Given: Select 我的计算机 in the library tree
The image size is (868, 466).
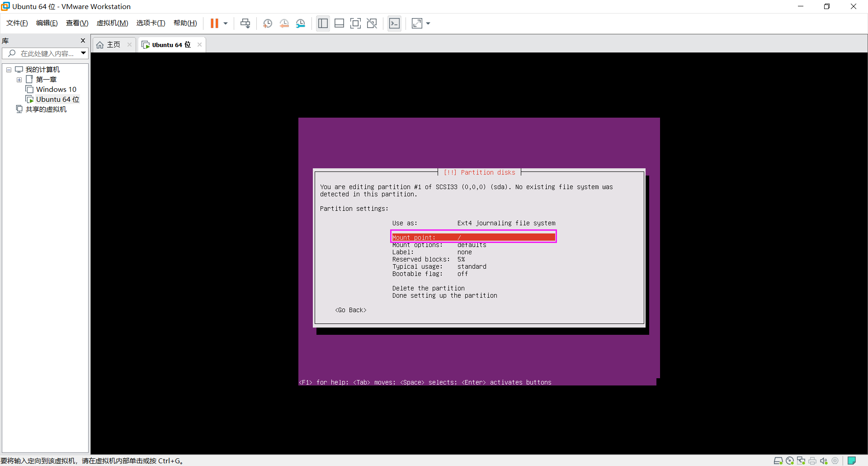Looking at the screenshot, I should 42,69.
